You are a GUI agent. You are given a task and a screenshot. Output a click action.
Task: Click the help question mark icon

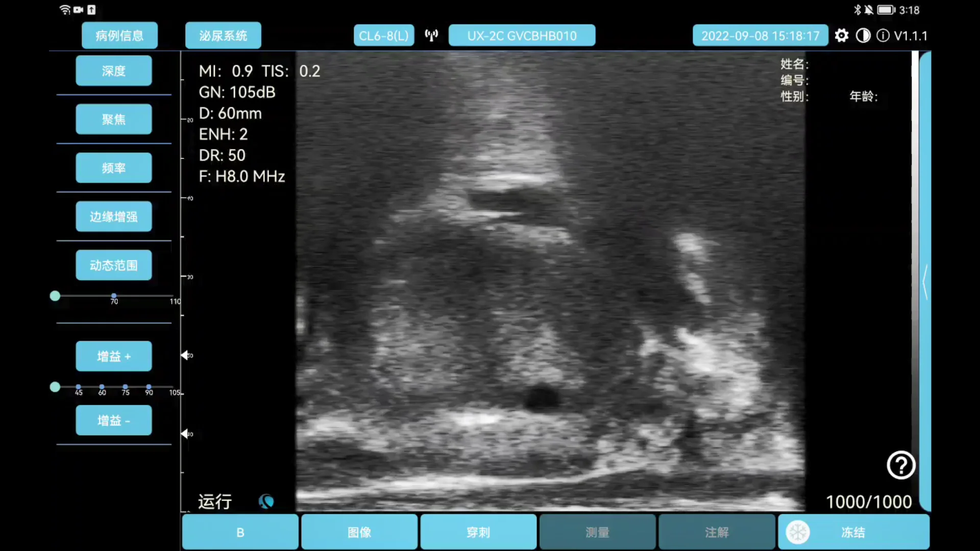900,465
